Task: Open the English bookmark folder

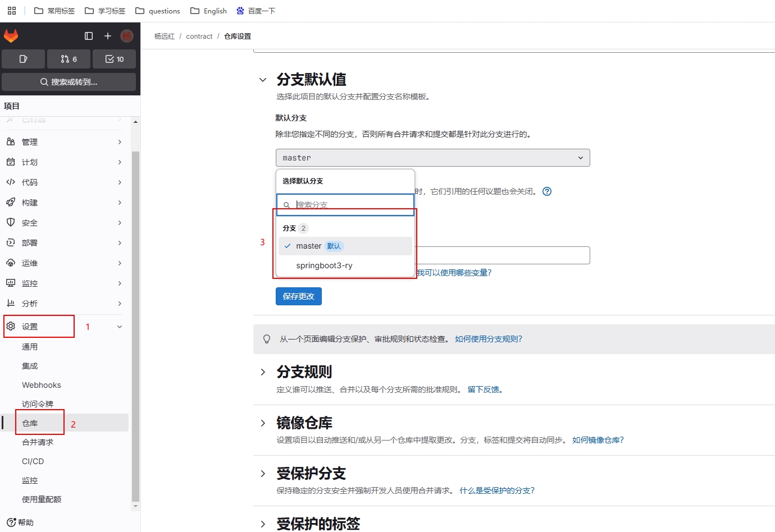Action: click(208, 11)
